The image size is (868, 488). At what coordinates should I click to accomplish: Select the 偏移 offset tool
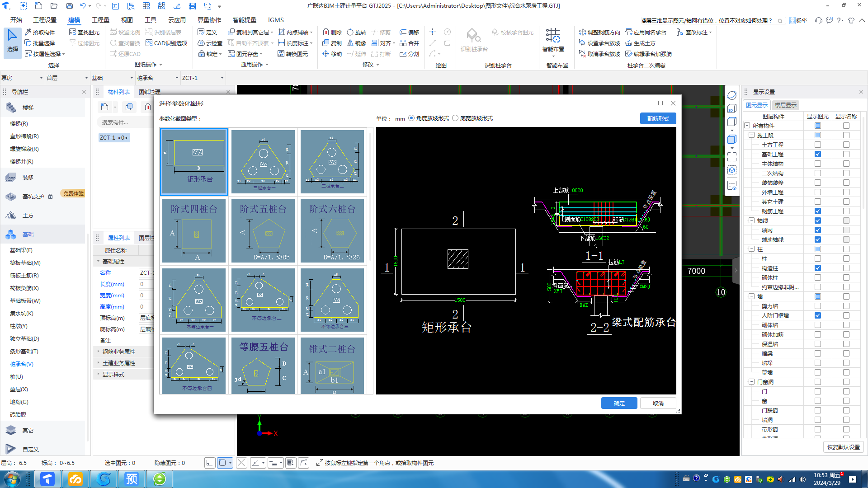pyautogui.click(x=410, y=32)
